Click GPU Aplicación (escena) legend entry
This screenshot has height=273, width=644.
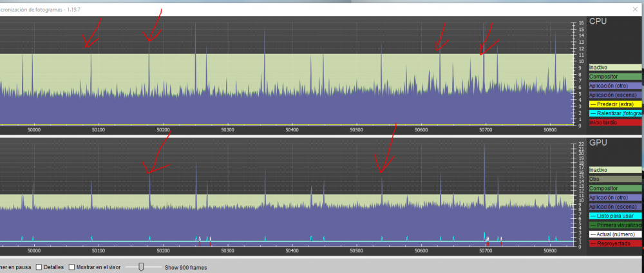tap(615, 207)
